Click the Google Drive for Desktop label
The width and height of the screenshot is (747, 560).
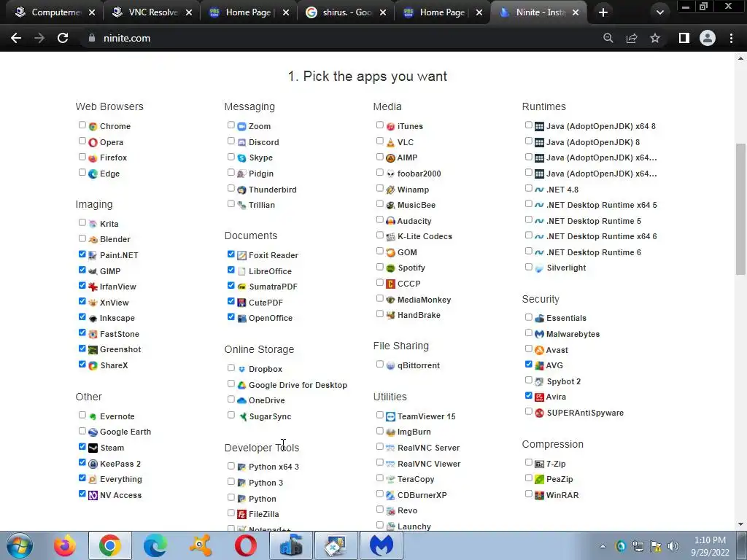pos(298,385)
